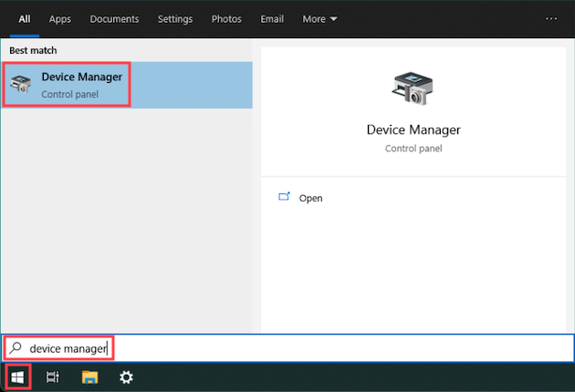Filter results by Documents
This screenshot has width=575, height=392.
[114, 18]
